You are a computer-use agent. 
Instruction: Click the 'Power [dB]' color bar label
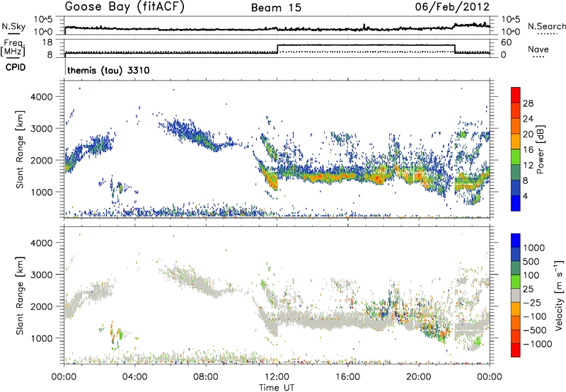tap(540, 149)
